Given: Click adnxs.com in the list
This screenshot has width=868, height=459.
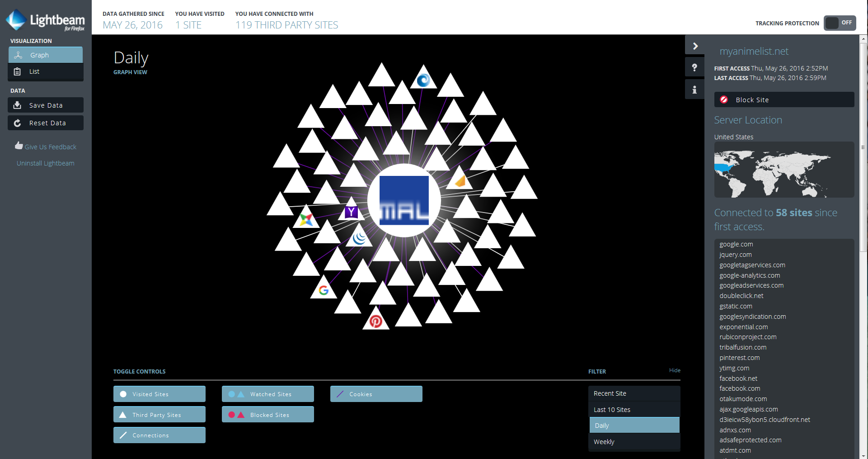Looking at the screenshot, I should (735, 430).
